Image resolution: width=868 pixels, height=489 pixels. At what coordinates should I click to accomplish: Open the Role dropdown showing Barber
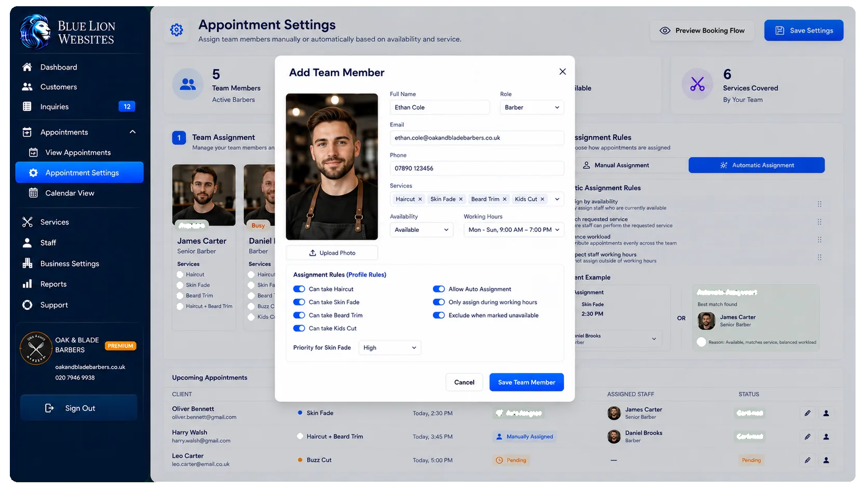[532, 107]
